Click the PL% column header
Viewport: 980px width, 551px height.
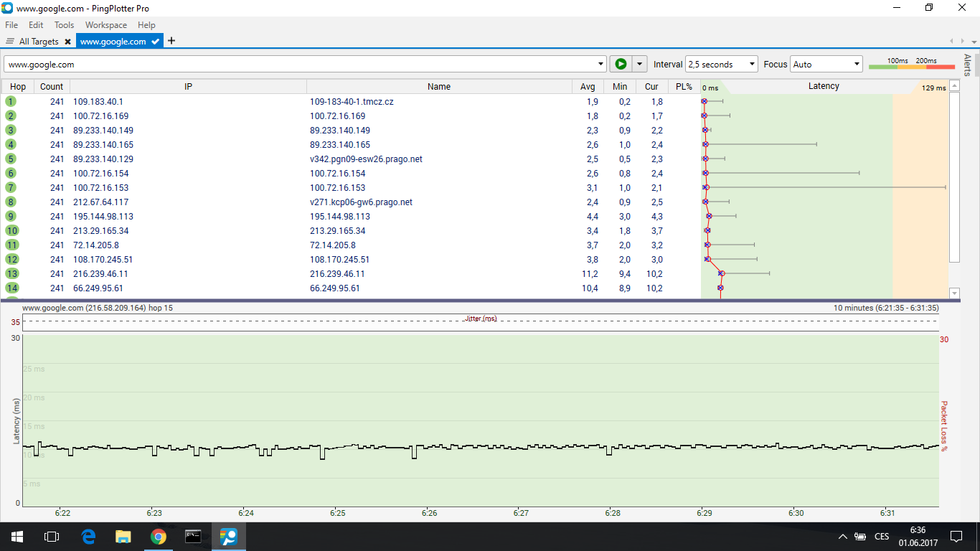click(x=684, y=86)
